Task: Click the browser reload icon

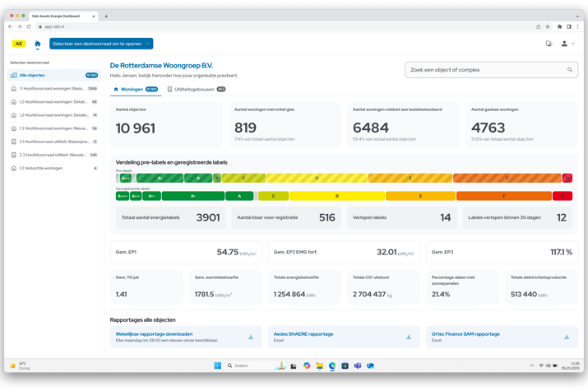Action: click(29, 26)
